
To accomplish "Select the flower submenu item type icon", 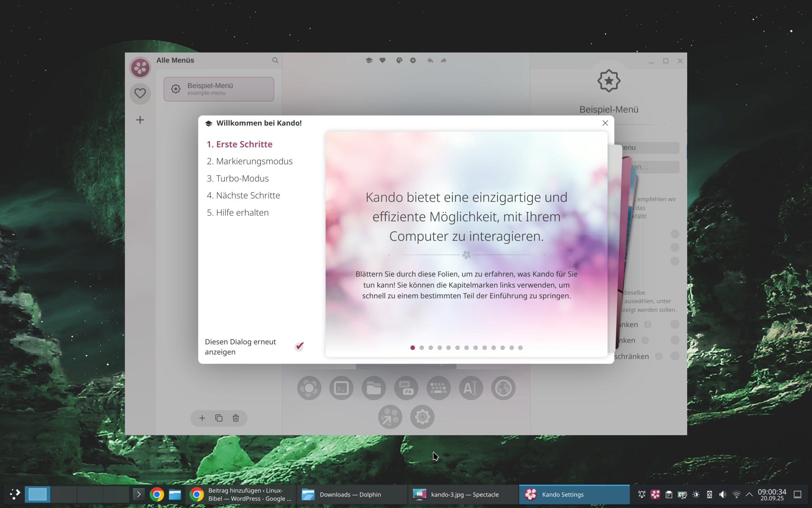I will 309,388.
